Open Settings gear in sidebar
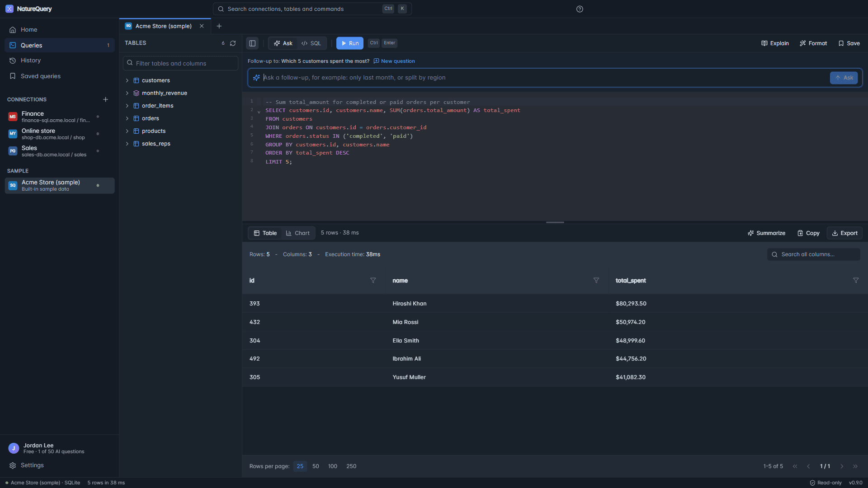868x488 pixels. (13, 465)
